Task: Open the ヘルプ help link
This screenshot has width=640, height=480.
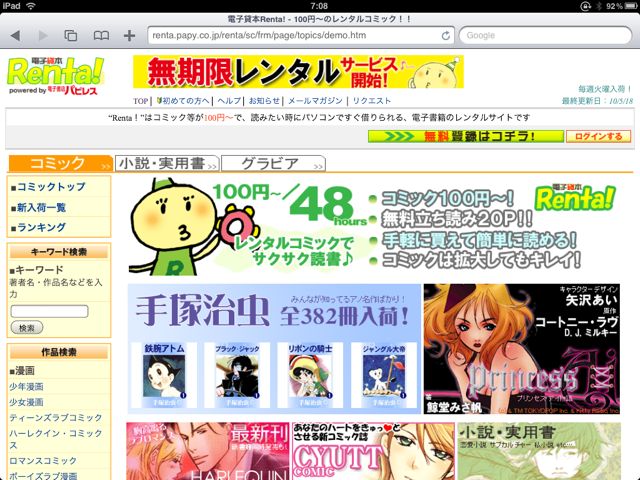Action: (x=229, y=101)
